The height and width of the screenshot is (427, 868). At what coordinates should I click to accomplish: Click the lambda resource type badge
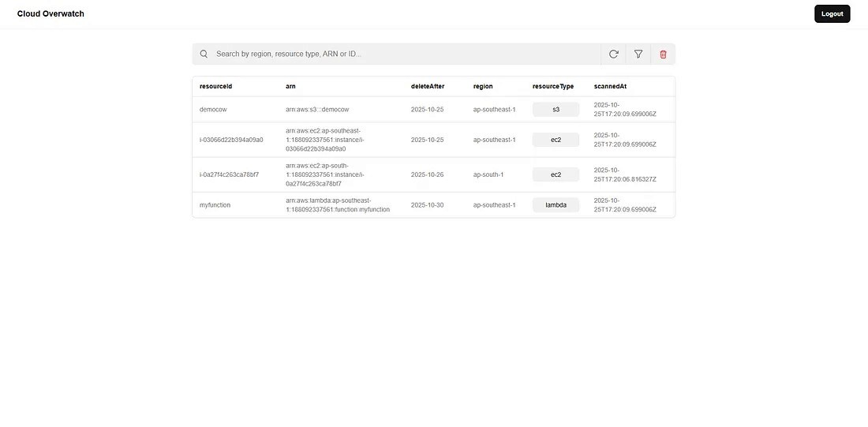556,205
